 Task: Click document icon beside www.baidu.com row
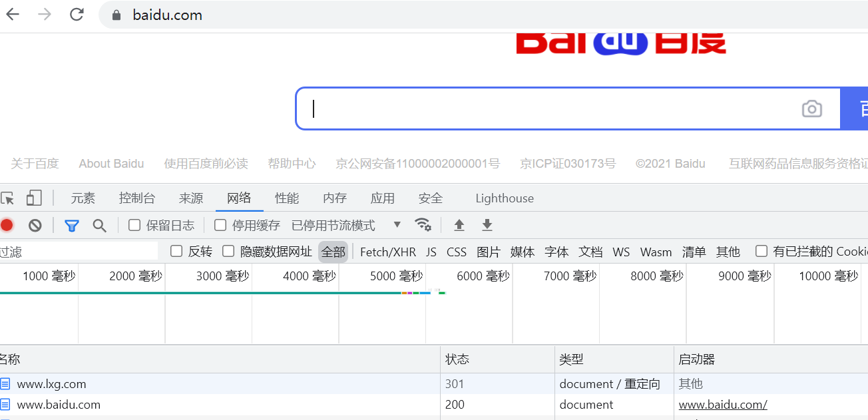[5, 405]
